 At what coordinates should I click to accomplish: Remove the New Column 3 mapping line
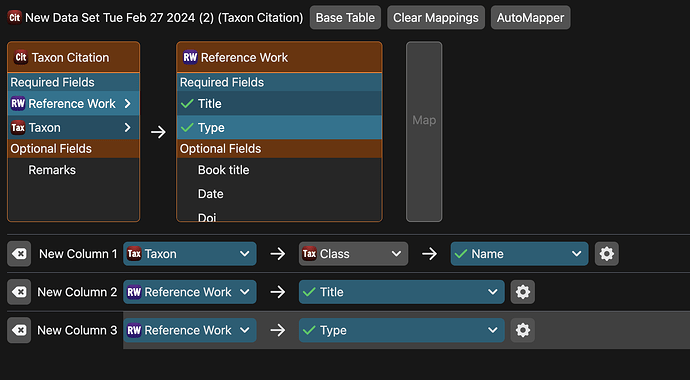coord(19,330)
